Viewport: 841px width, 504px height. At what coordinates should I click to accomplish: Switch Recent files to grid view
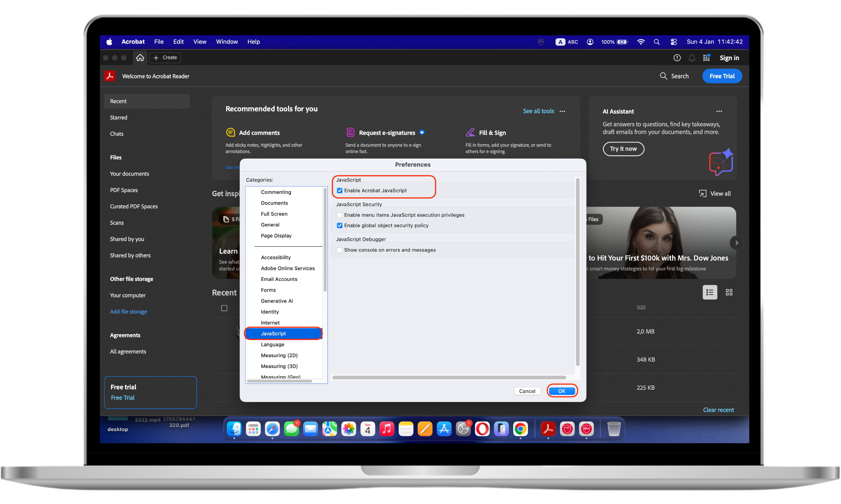click(729, 292)
